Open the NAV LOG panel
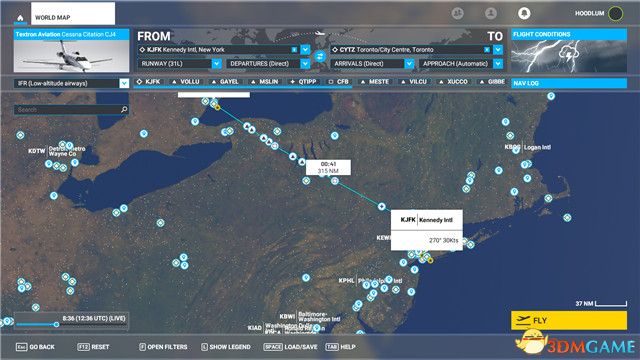This screenshot has height=360, width=640. (569, 83)
